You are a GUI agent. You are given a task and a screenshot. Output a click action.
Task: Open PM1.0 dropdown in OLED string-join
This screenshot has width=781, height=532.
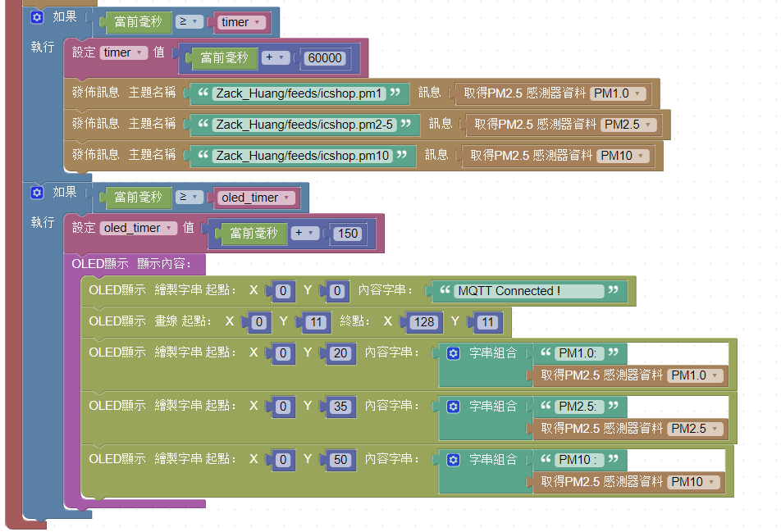(x=695, y=375)
